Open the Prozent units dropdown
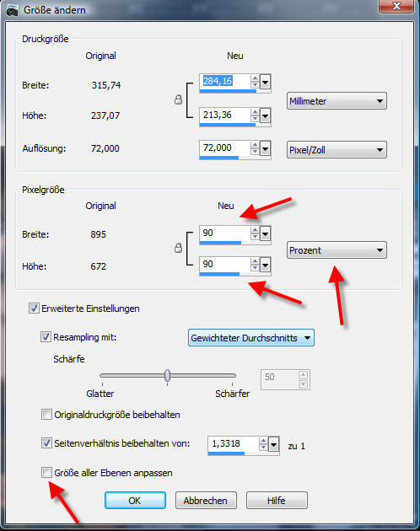The width and height of the screenshot is (420, 531). pyautogui.click(x=337, y=250)
